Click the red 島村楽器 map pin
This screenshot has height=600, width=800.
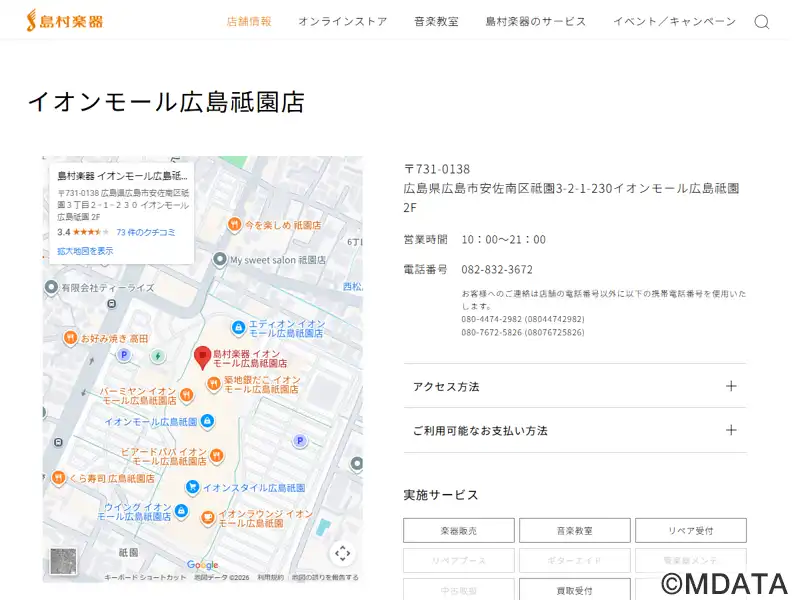pos(202,357)
